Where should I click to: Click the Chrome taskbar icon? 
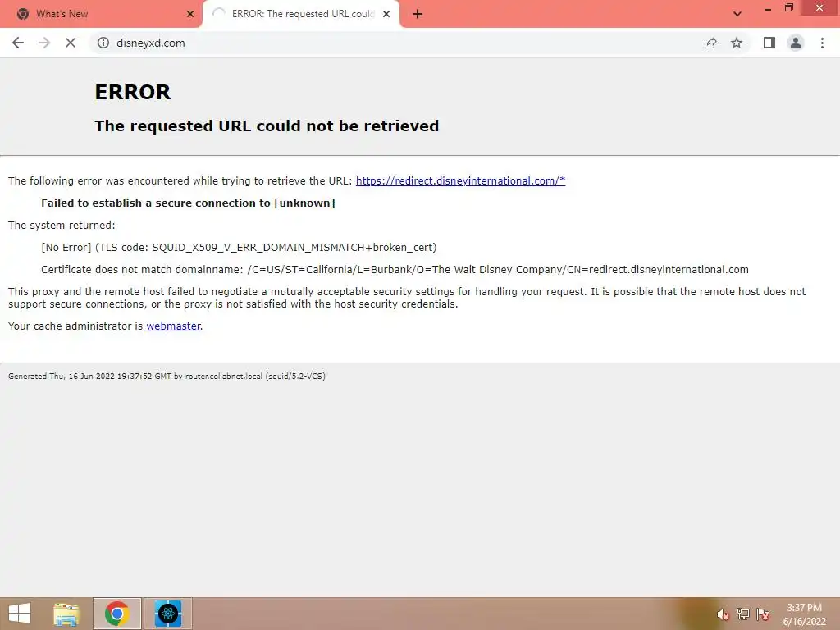point(117,614)
